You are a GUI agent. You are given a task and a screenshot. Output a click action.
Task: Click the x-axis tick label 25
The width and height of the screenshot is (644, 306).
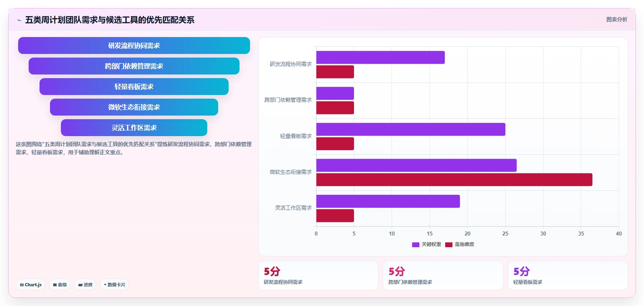pos(505,234)
